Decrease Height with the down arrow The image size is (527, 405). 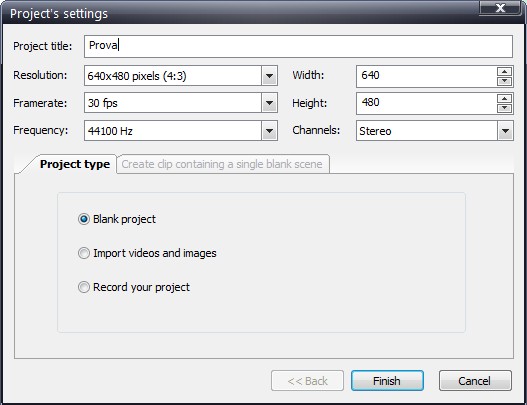504,108
